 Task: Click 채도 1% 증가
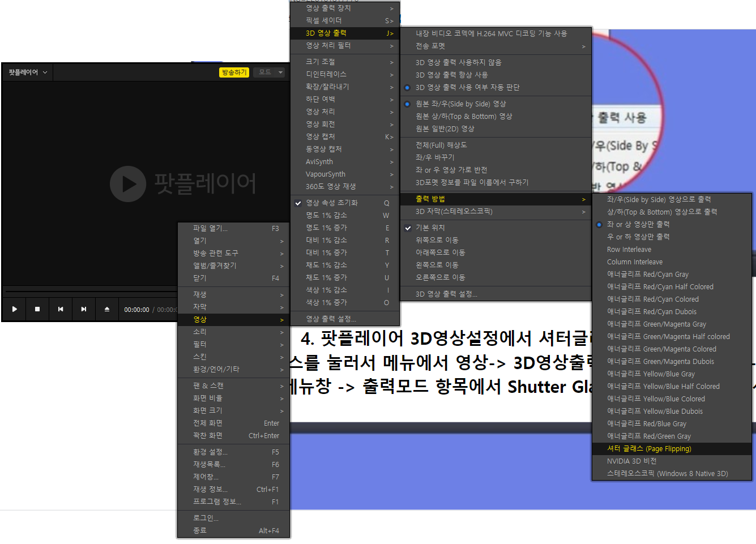click(345, 278)
